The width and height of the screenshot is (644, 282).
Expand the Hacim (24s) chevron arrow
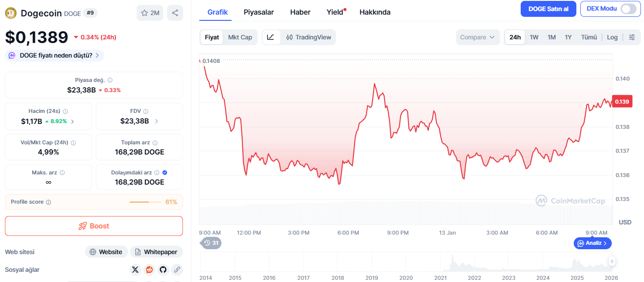(x=72, y=121)
